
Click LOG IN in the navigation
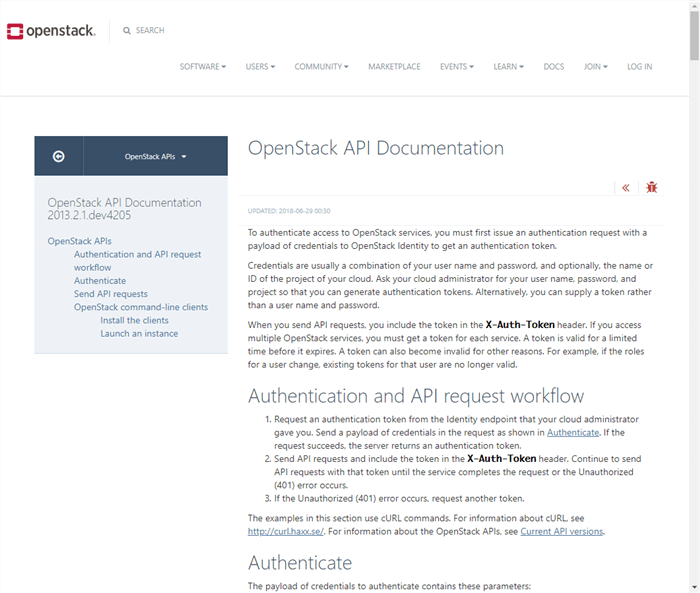tap(639, 67)
